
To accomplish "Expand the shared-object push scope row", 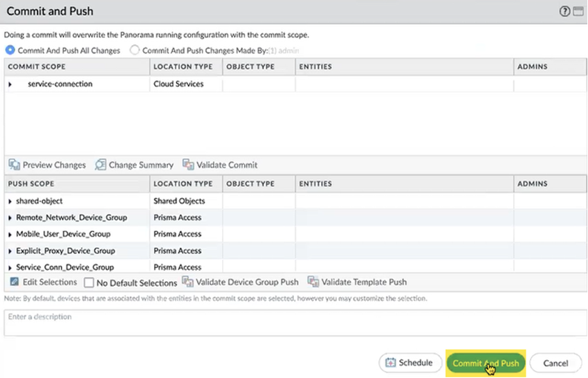I will pyautogui.click(x=10, y=201).
